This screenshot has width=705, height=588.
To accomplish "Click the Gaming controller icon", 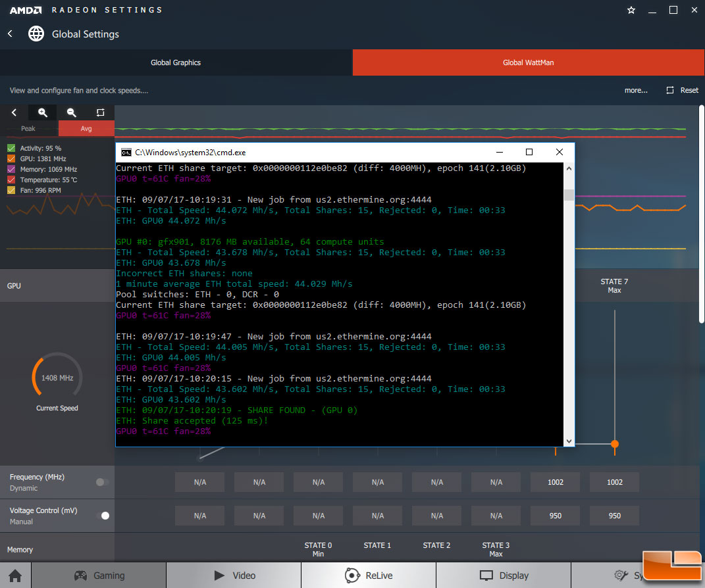I will pyautogui.click(x=80, y=576).
